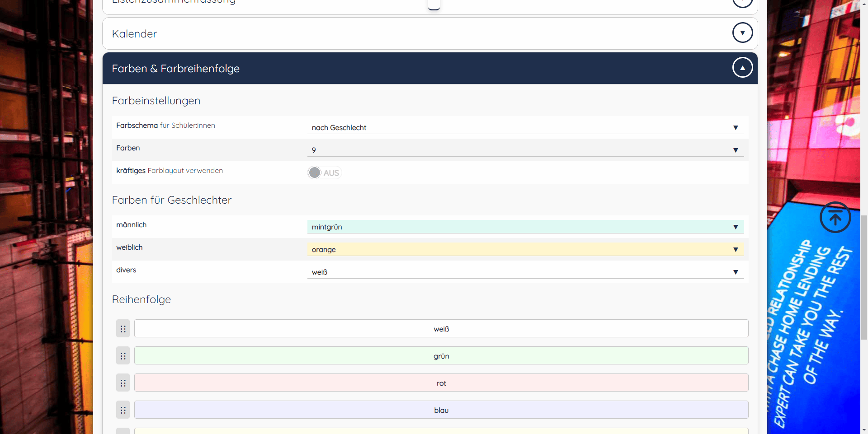Select the grün color bar

click(441, 356)
